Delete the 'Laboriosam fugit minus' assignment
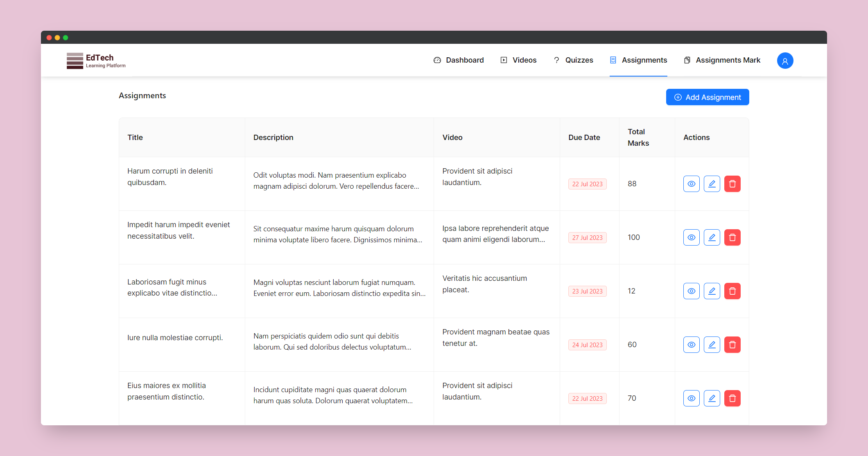The image size is (868, 456). (732, 291)
